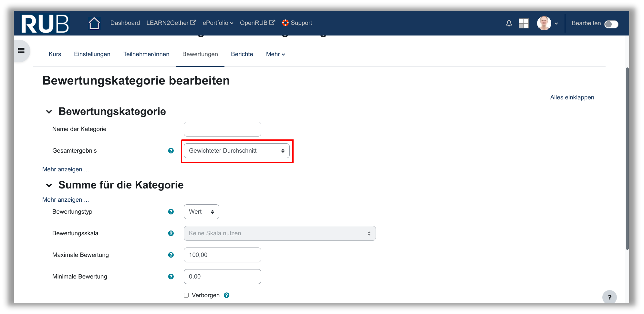Open the notifications bell

509,23
